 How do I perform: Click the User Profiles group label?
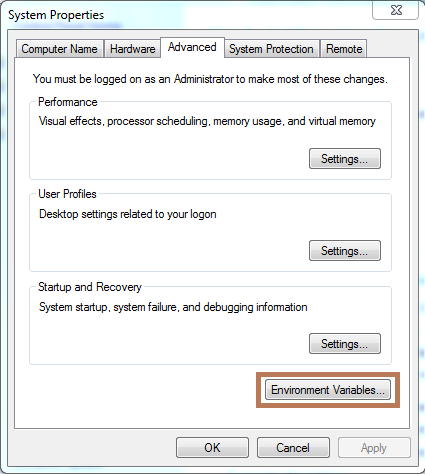[x=67, y=194]
